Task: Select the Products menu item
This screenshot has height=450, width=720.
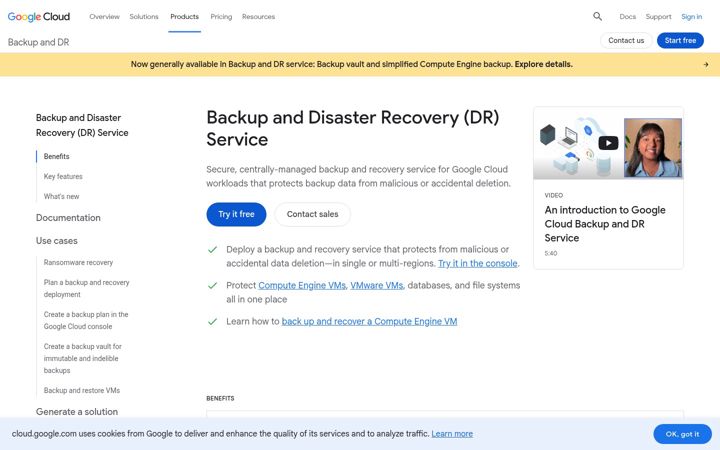Action: coord(185,17)
